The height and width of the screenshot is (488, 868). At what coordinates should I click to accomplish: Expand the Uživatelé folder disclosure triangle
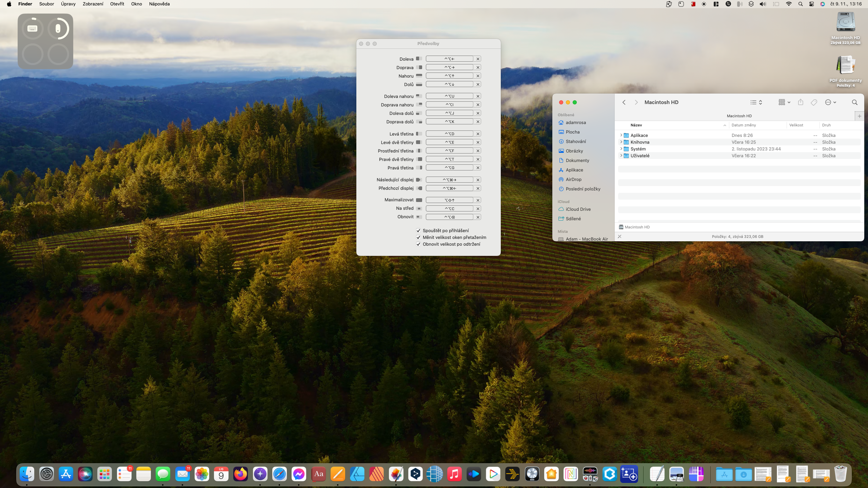coord(621,156)
